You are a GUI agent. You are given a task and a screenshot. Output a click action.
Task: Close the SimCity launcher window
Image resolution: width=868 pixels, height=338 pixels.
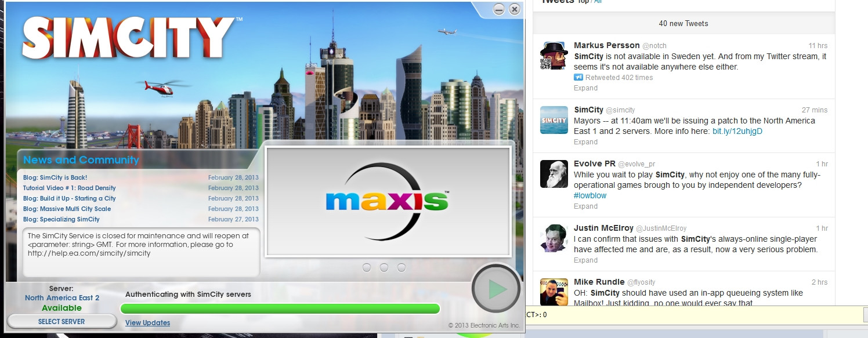pos(515,9)
